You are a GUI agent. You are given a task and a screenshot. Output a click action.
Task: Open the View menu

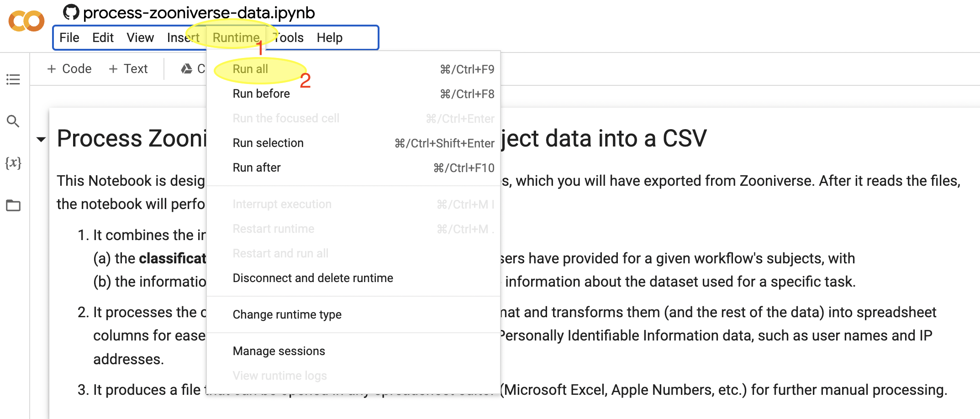click(140, 37)
